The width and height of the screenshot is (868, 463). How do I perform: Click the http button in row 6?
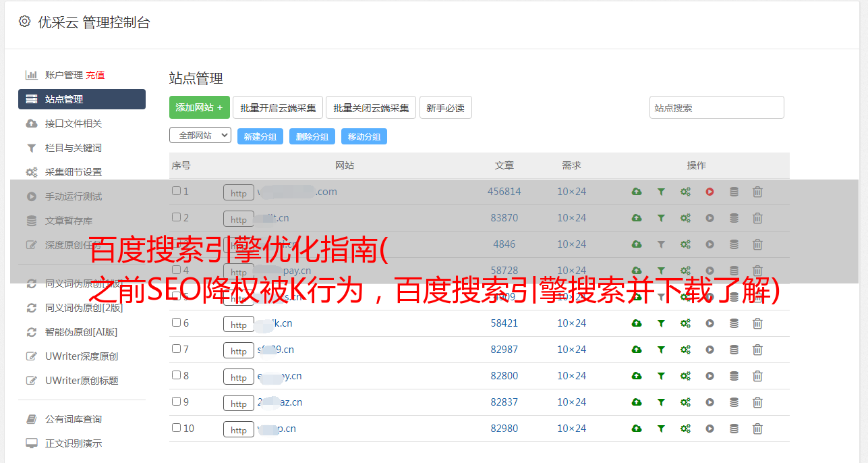[x=239, y=324]
